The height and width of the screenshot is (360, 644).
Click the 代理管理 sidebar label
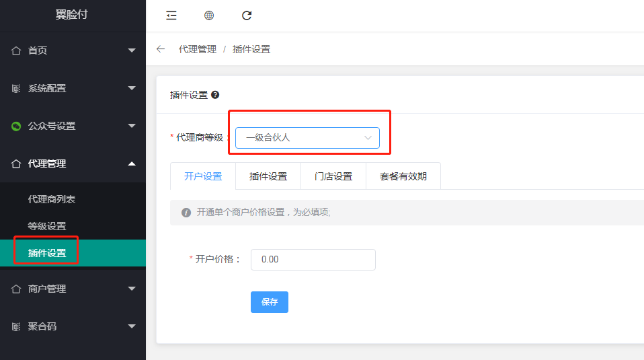[x=47, y=164]
